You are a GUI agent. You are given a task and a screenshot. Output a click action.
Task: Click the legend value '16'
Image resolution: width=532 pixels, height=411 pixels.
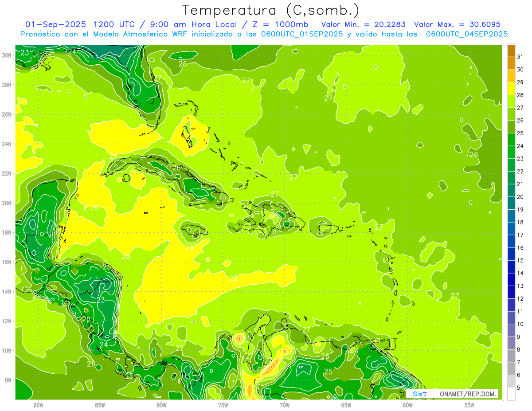pos(520,248)
